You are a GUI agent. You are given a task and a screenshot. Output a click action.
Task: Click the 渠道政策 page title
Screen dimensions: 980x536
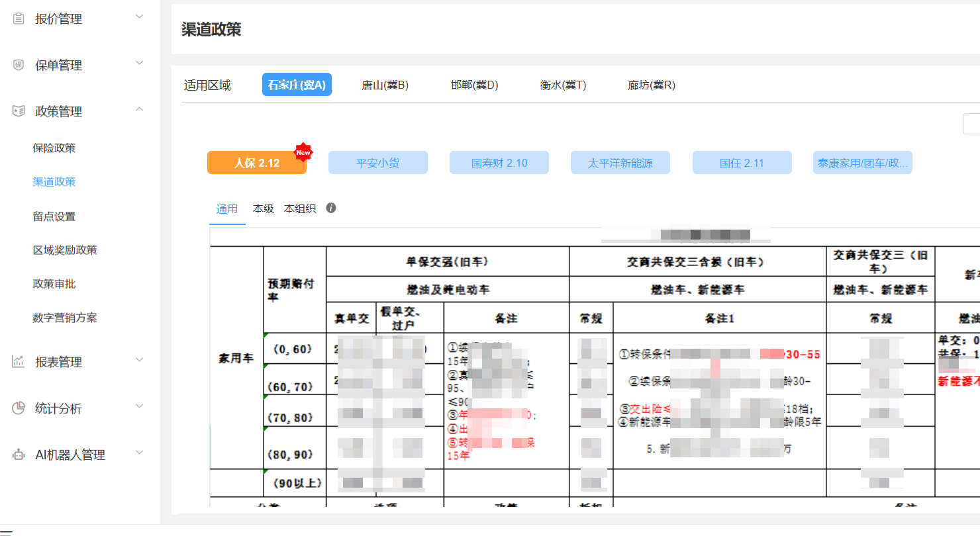coord(211,30)
